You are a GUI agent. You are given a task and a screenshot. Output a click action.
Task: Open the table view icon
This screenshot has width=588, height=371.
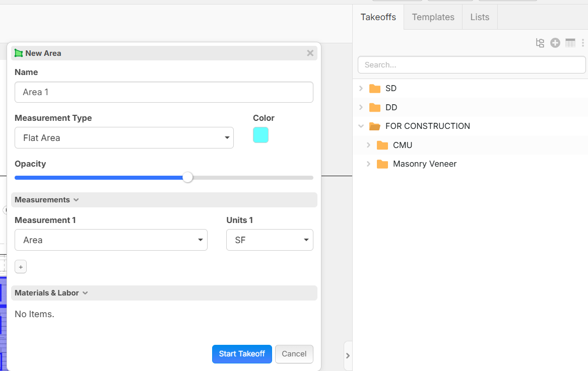pos(570,43)
